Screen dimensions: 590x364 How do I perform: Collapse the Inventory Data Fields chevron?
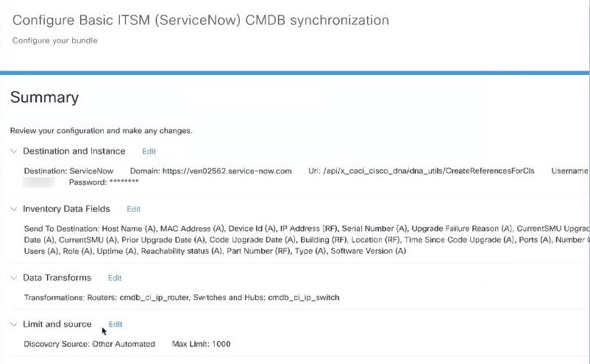tap(14, 209)
